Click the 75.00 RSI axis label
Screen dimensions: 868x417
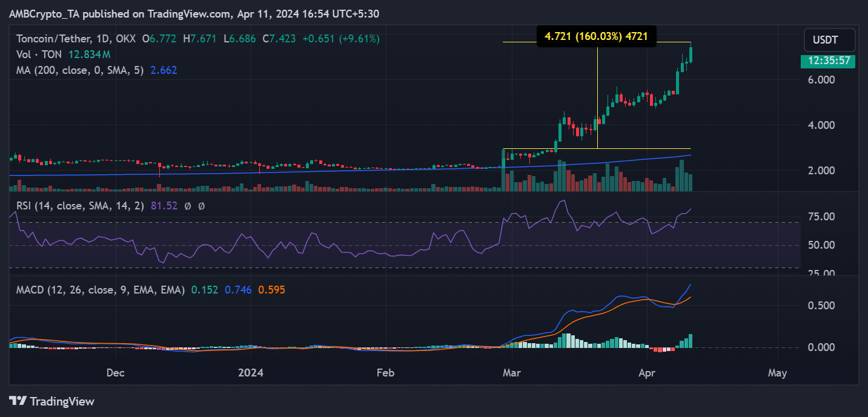(823, 217)
